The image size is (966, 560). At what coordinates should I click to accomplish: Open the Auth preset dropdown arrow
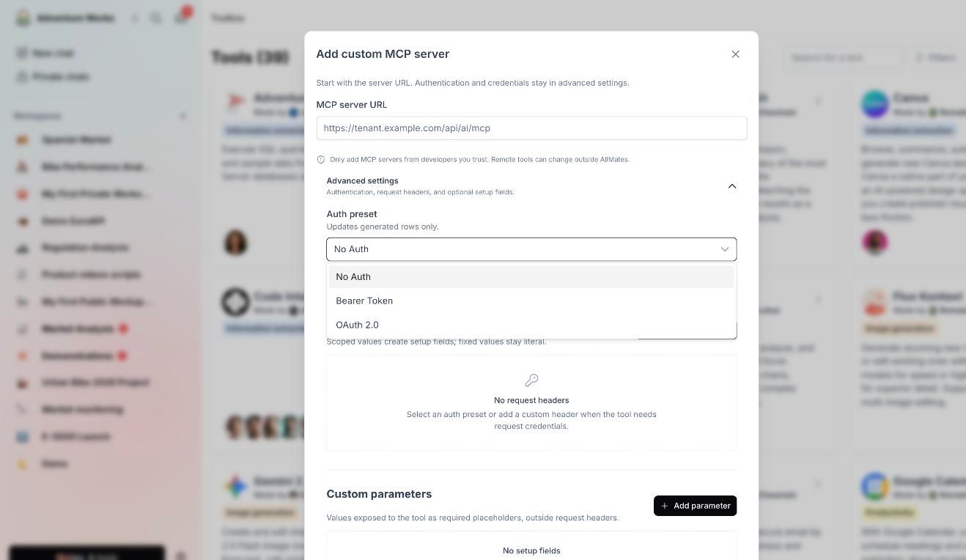725,249
